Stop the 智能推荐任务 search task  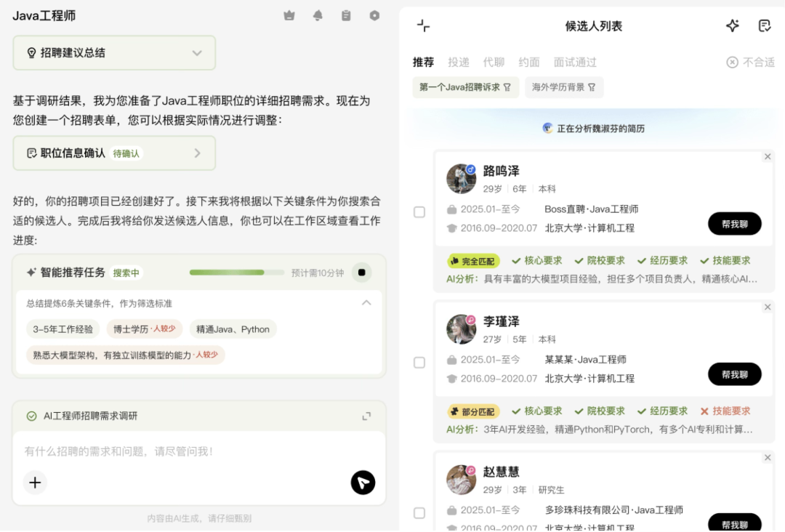(361, 273)
